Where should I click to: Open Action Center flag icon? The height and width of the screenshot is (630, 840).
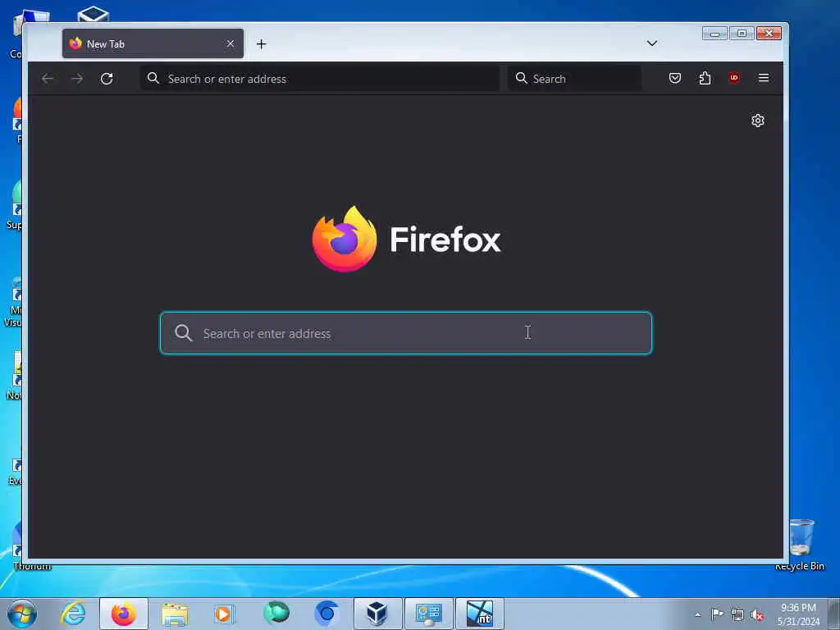coord(717,614)
